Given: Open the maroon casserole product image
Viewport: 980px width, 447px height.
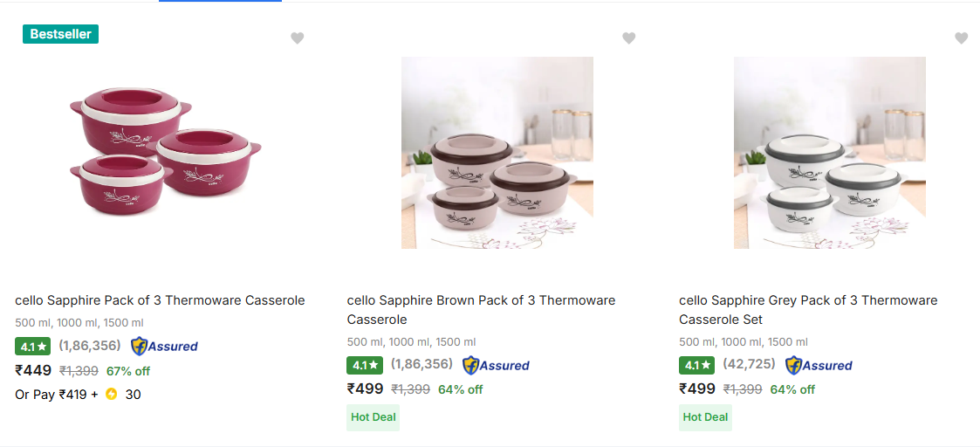Looking at the screenshot, I should [x=165, y=153].
